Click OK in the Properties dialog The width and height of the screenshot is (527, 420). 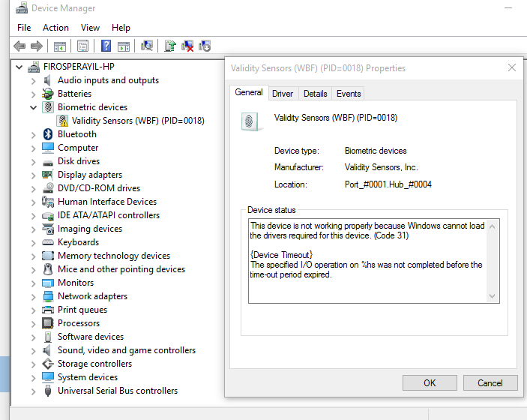click(x=430, y=383)
